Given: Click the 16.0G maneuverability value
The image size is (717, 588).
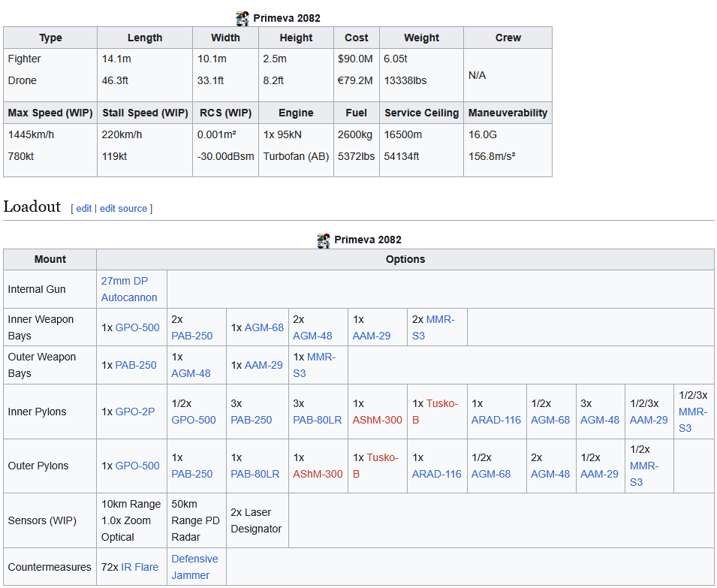Looking at the screenshot, I should coord(483,135).
